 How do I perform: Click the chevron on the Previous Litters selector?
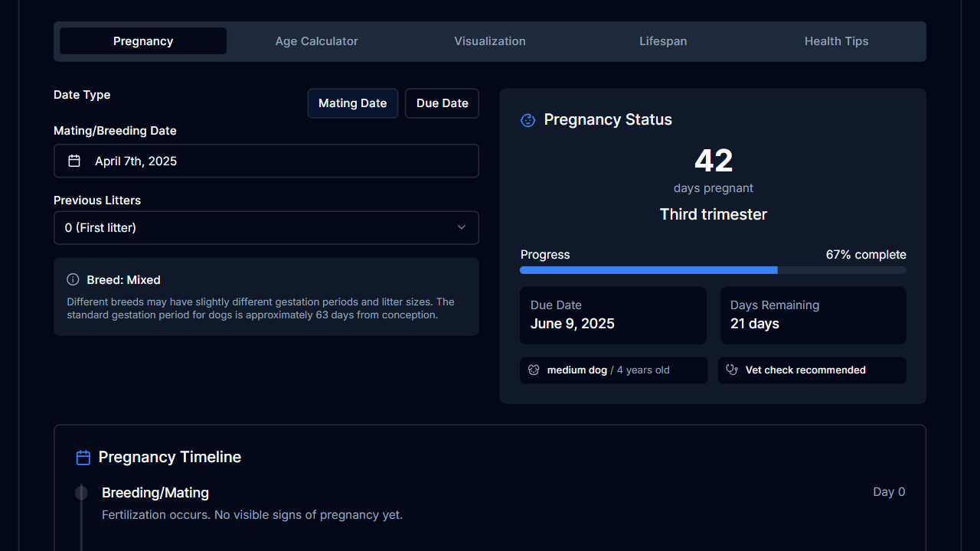pyautogui.click(x=462, y=227)
